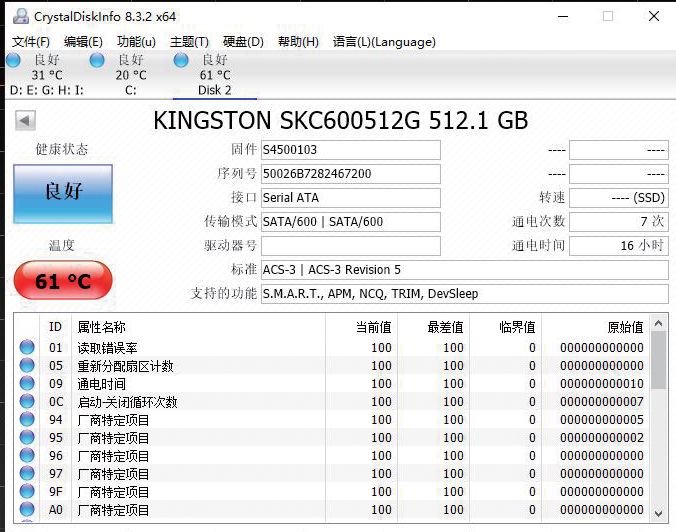Click the previous disk arrow button

[25, 120]
